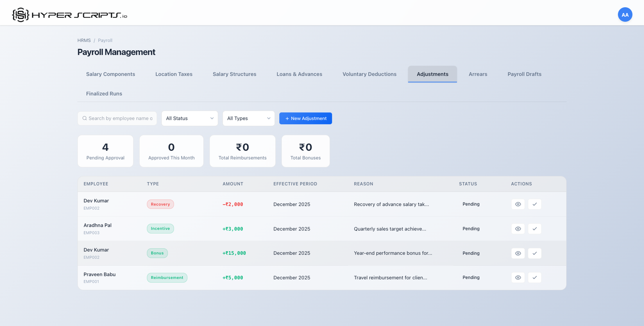Switch to Salary Components tab
The image size is (644, 326).
(110, 74)
